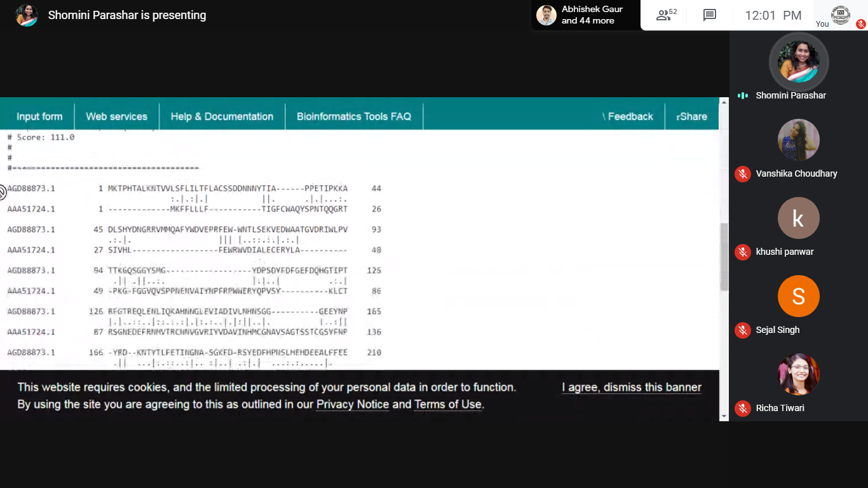Viewport: 868px width, 488px height.
Task: Open the Privacy Notice link
Action: click(353, 405)
